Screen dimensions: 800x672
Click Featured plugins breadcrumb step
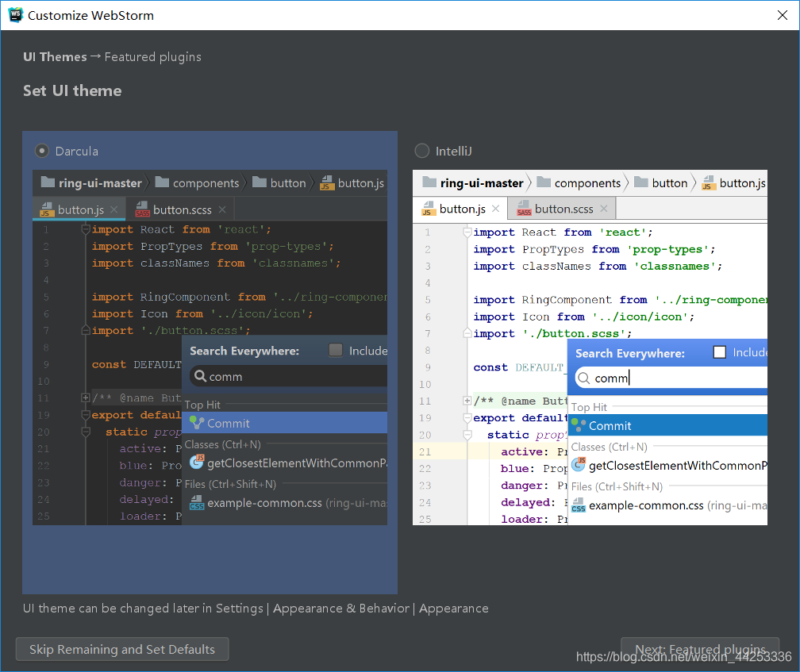tap(153, 56)
